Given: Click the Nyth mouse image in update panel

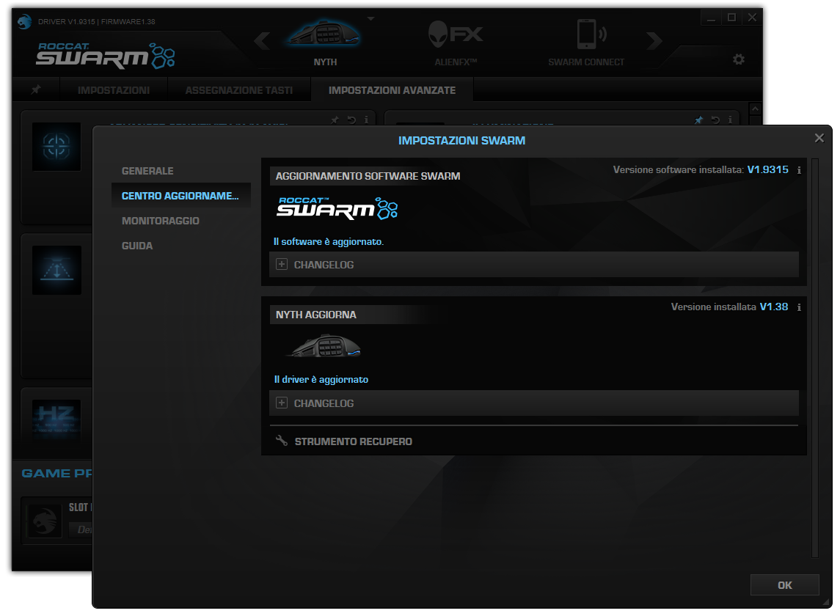Looking at the screenshot, I should tap(325, 346).
